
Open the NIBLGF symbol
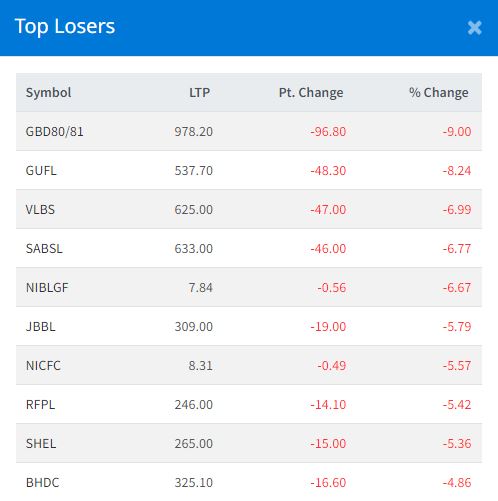point(47,288)
